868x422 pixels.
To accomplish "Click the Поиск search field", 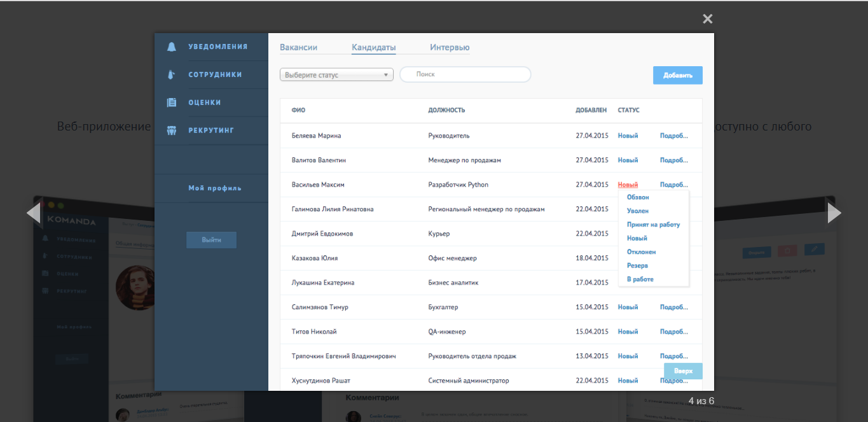I will coord(465,74).
